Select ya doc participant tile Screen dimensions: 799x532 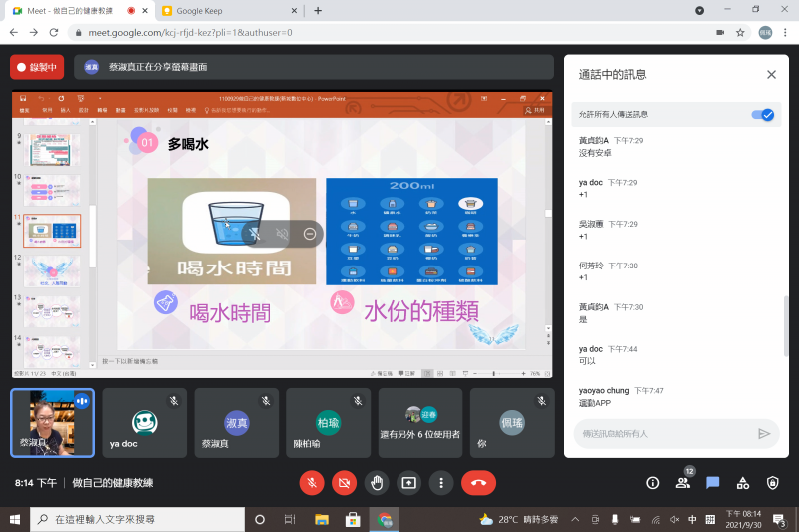coord(144,423)
